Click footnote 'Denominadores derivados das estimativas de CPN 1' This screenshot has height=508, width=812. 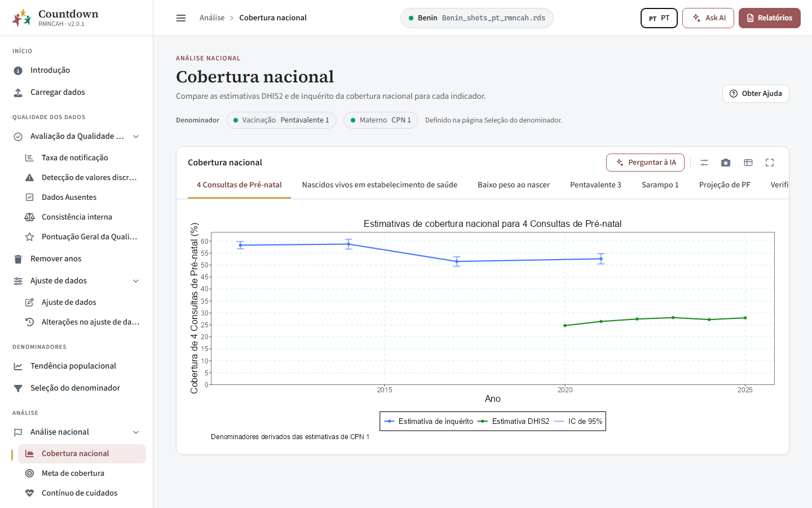tap(290, 437)
